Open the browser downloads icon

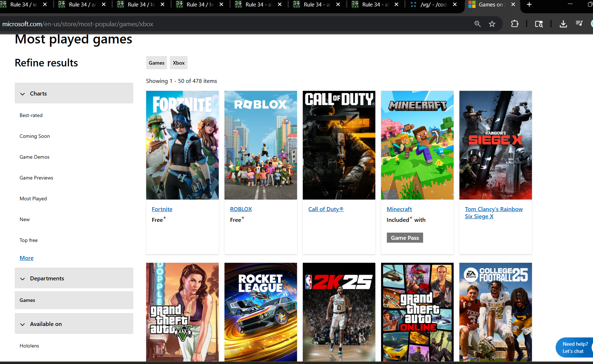563,24
